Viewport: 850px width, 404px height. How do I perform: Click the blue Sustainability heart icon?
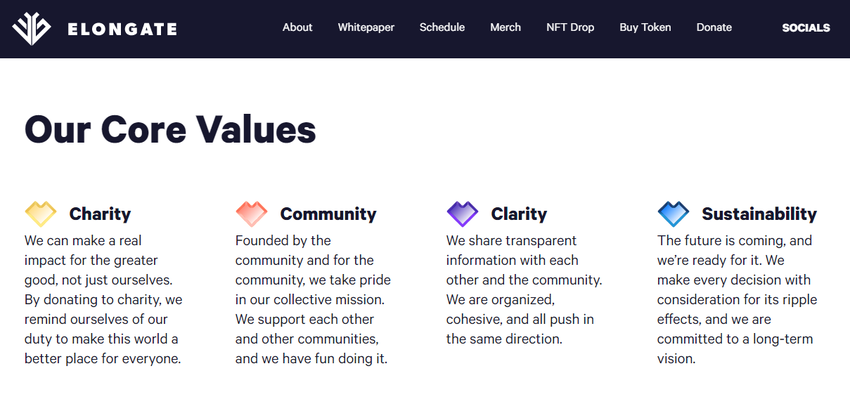click(673, 213)
